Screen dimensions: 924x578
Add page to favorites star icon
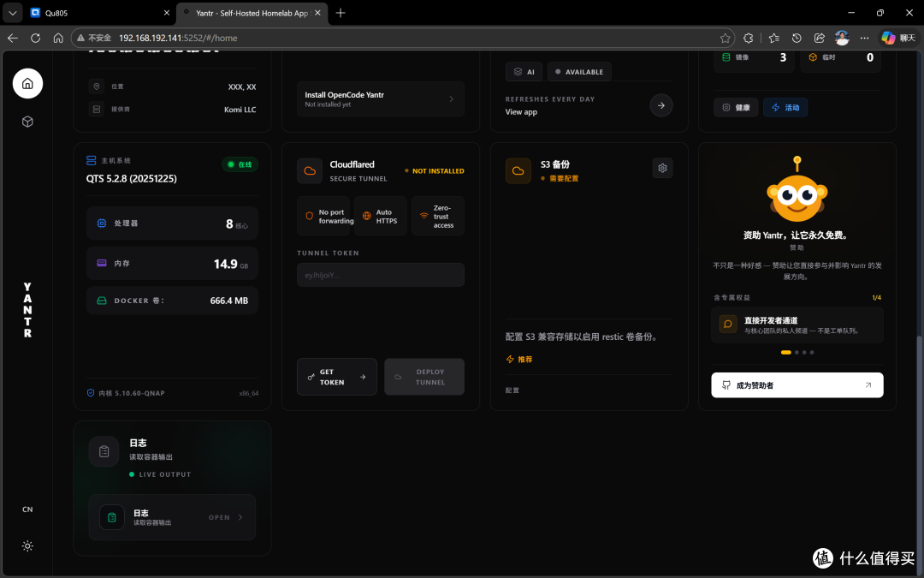click(x=725, y=38)
